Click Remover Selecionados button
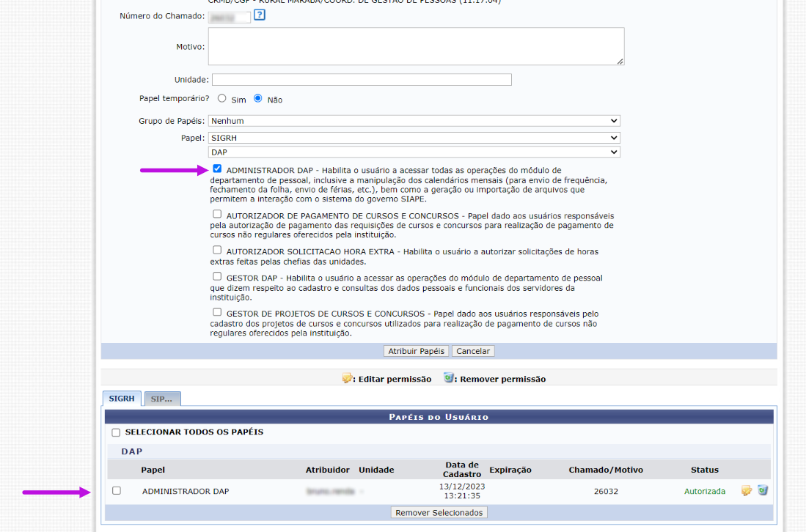The image size is (806, 532). (439, 512)
